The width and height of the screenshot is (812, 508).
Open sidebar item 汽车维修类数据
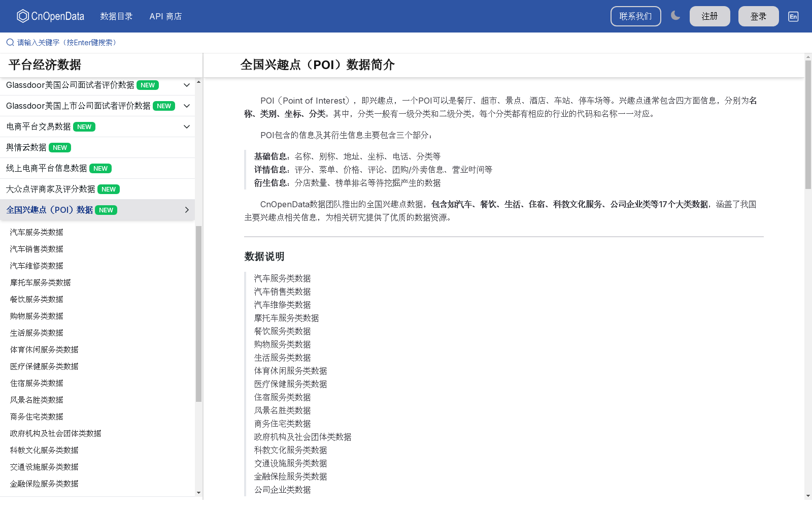pyautogui.click(x=37, y=266)
